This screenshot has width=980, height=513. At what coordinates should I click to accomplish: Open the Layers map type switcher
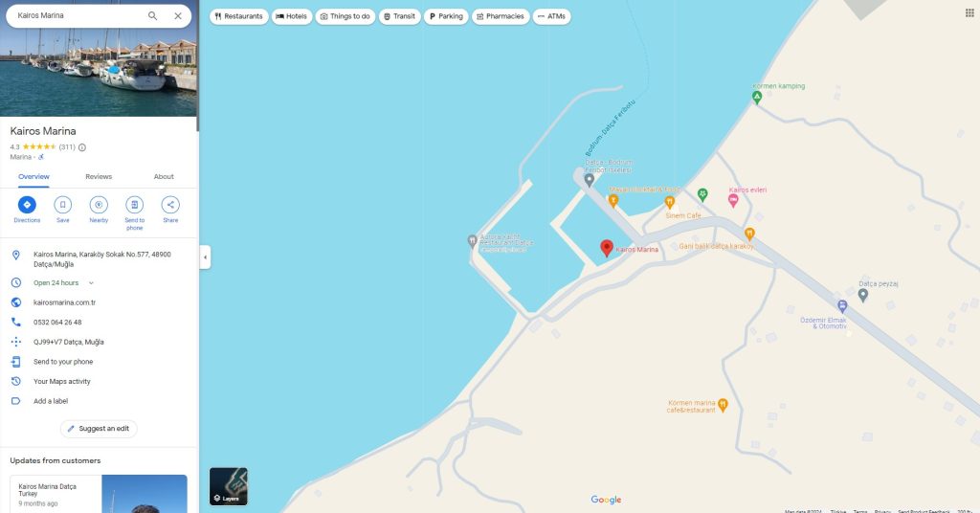228,486
